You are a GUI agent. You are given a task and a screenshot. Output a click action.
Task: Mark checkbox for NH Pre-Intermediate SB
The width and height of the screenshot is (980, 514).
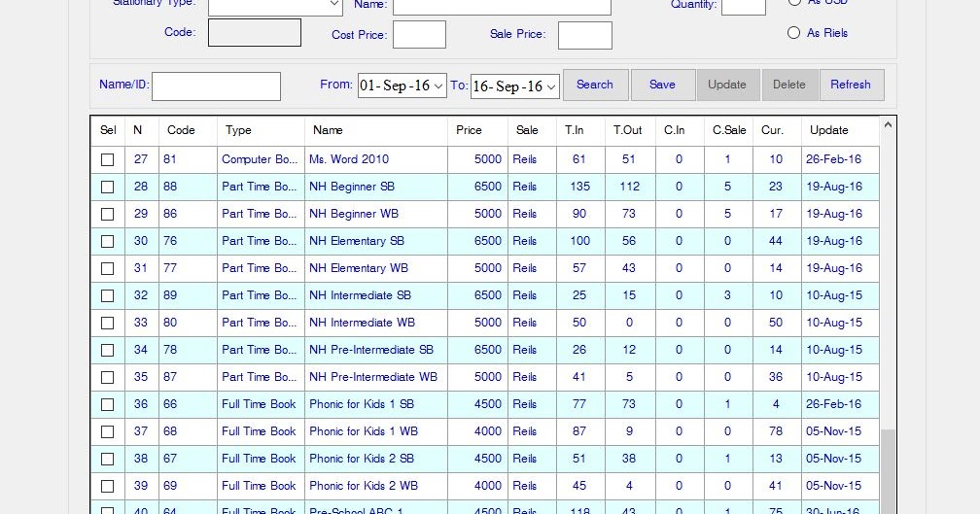click(108, 351)
